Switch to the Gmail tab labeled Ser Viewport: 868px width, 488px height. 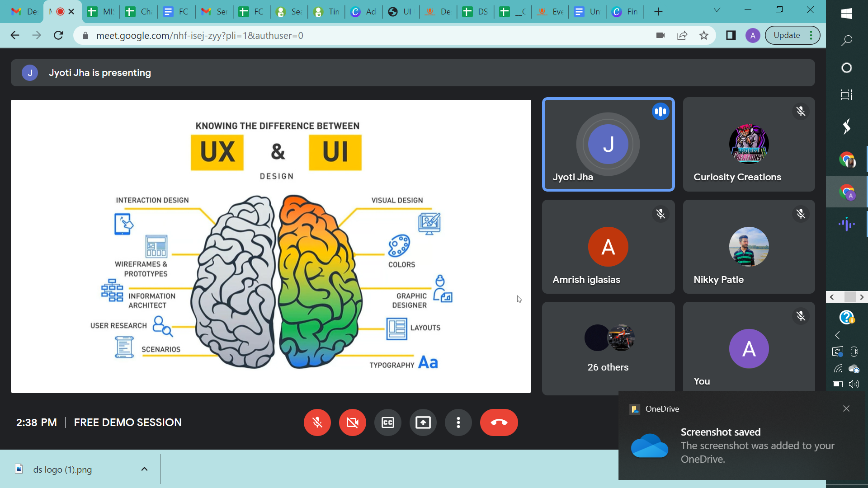pos(214,12)
